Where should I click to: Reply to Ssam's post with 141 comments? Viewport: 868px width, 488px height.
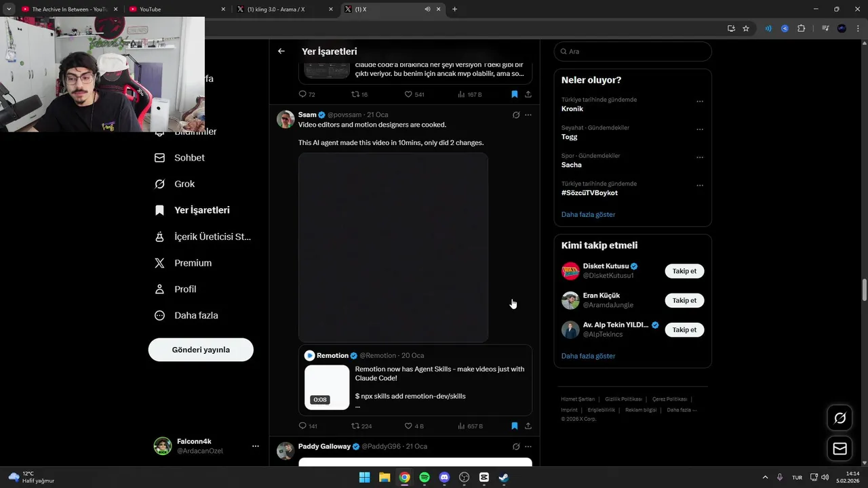[308, 426]
